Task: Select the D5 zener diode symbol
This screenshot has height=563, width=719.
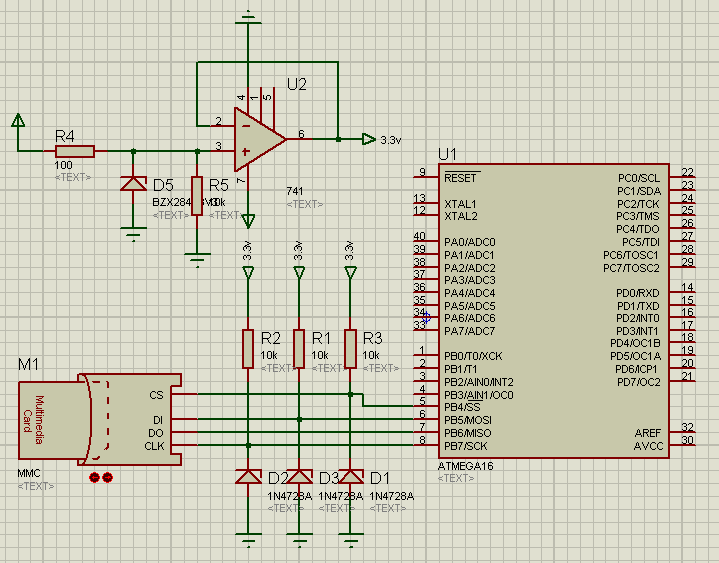Action: point(133,184)
